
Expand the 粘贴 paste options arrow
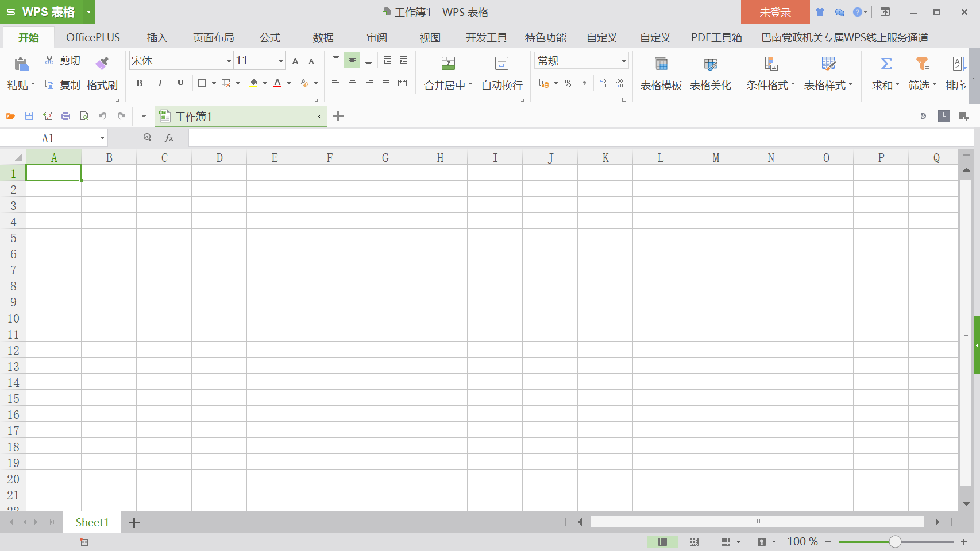coord(33,84)
